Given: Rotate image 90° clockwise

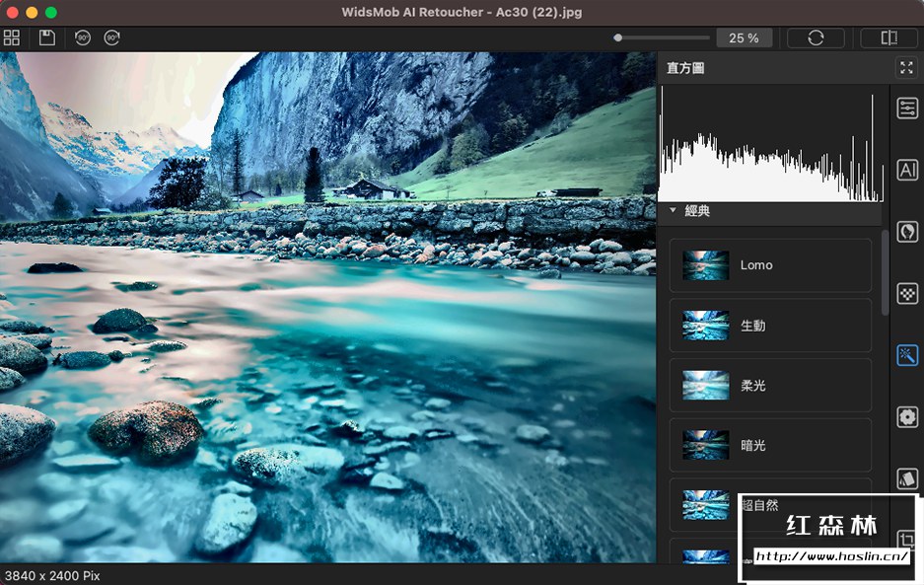Looking at the screenshot, I should pyautogui.click(x=111, y=37).
